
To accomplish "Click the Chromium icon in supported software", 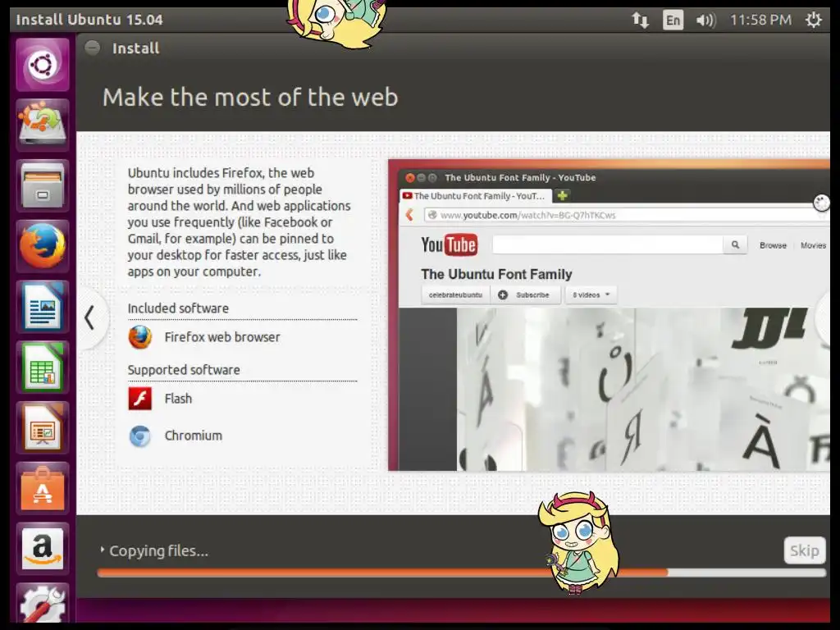I will pyautogui.click(x=139, y=436).
